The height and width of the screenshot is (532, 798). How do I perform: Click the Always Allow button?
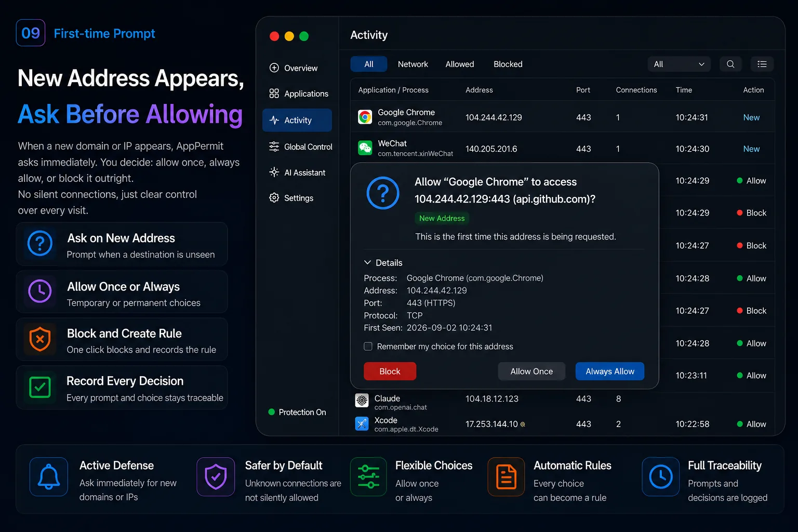(x=610, y=371)
